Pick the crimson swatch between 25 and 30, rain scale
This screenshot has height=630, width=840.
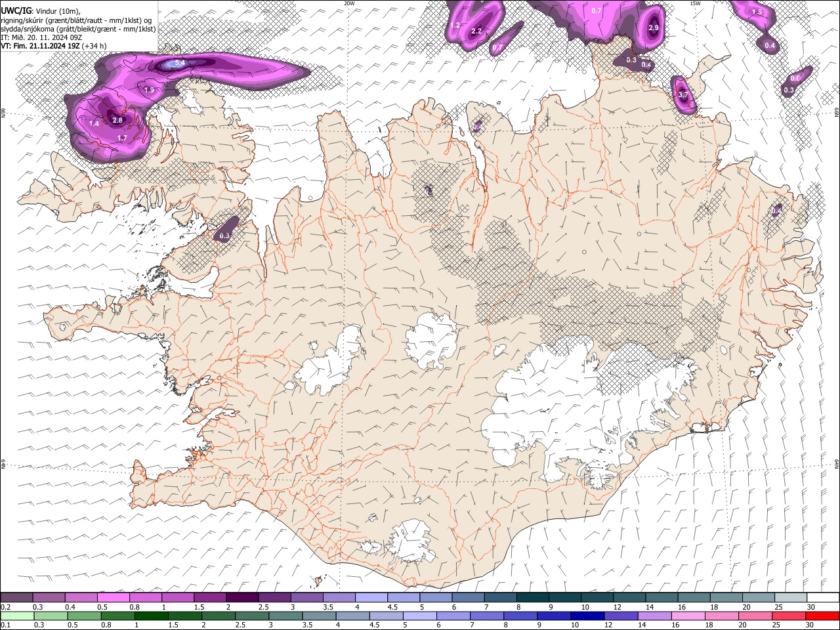coord(788,616)
